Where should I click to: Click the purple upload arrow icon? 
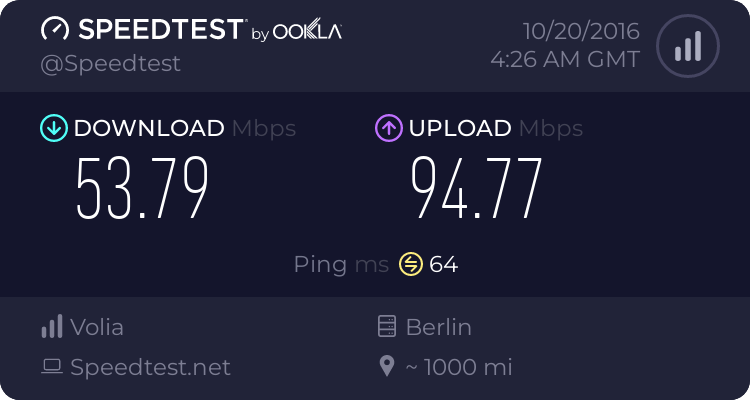(389, 128)
